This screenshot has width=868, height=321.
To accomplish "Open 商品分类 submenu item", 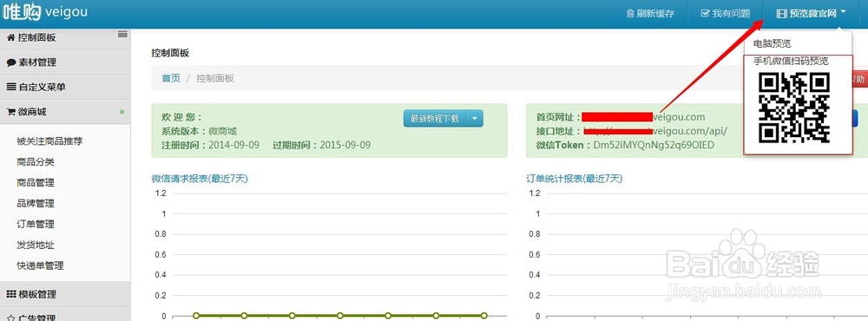I will [36, 162].
